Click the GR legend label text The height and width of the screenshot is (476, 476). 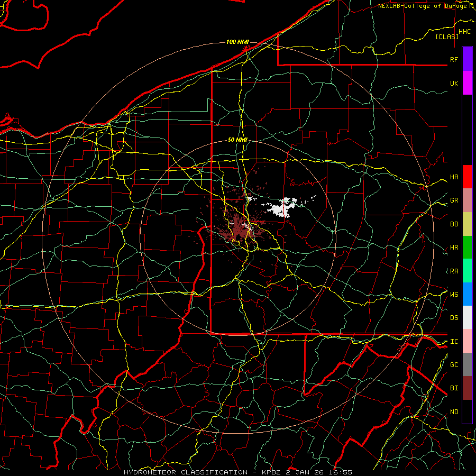point(454,200)
